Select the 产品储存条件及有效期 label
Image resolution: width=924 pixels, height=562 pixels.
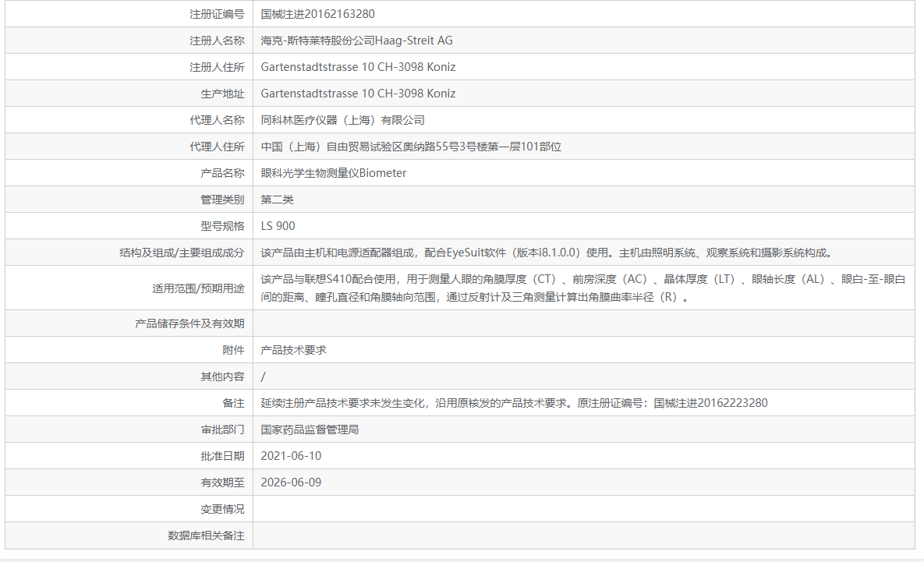[189, 323]
